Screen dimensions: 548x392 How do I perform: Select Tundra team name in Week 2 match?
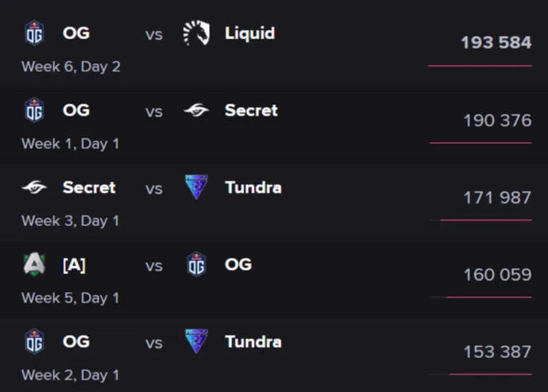pyautogui.click(x=253, y=342)
